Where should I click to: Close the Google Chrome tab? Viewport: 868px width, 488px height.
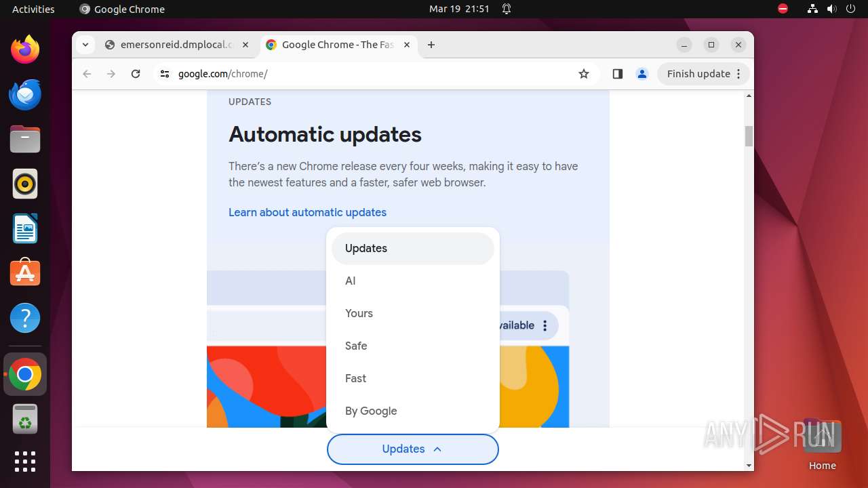(407, 45)
